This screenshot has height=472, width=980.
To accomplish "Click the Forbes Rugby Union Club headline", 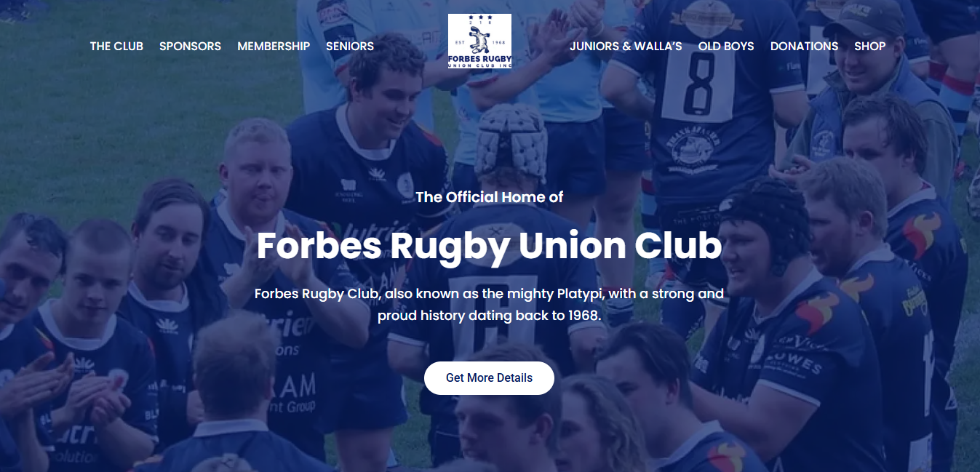I will (x=489, y=247).
